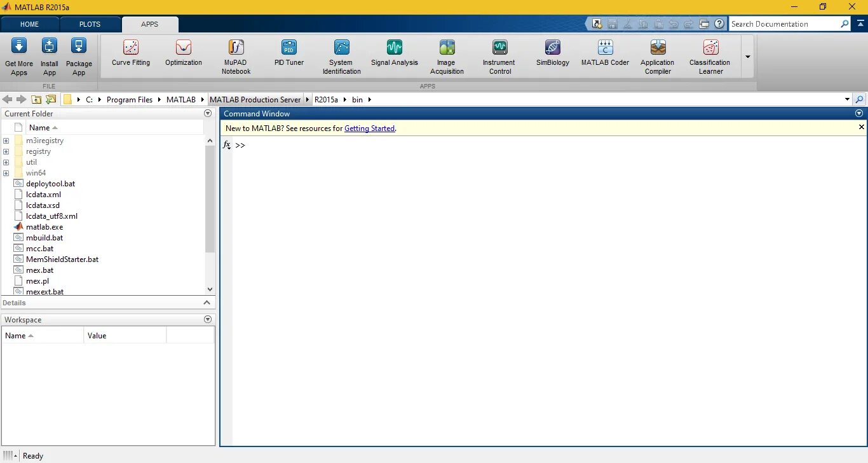Click MATLAB Production Server path segment
This screenshot has height=463, width=868.
pos(255,100)
